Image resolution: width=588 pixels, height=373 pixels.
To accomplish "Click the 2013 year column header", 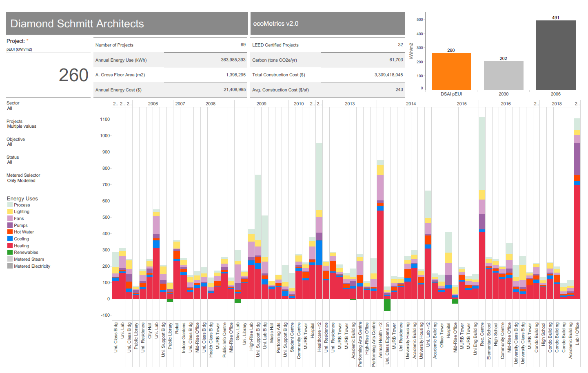I will [350, 104].
